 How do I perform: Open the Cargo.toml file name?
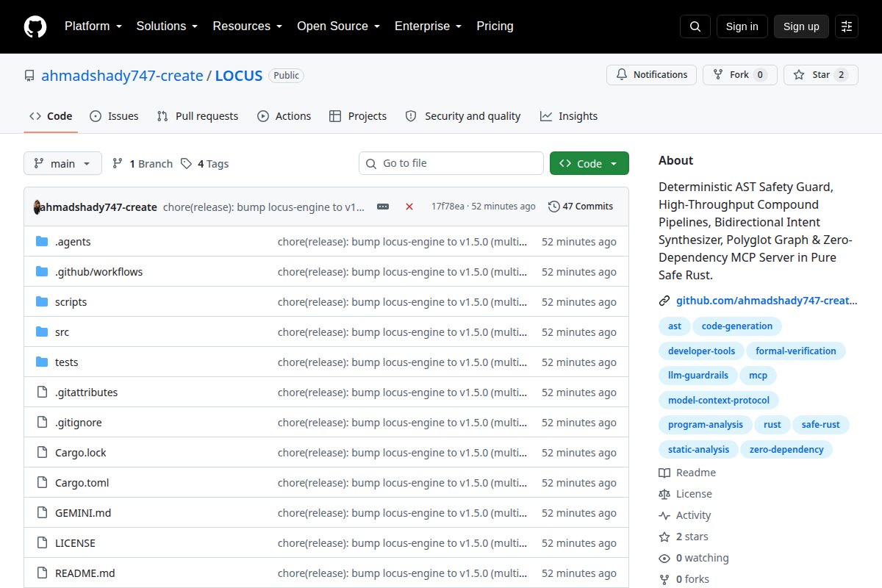[82, 483]
